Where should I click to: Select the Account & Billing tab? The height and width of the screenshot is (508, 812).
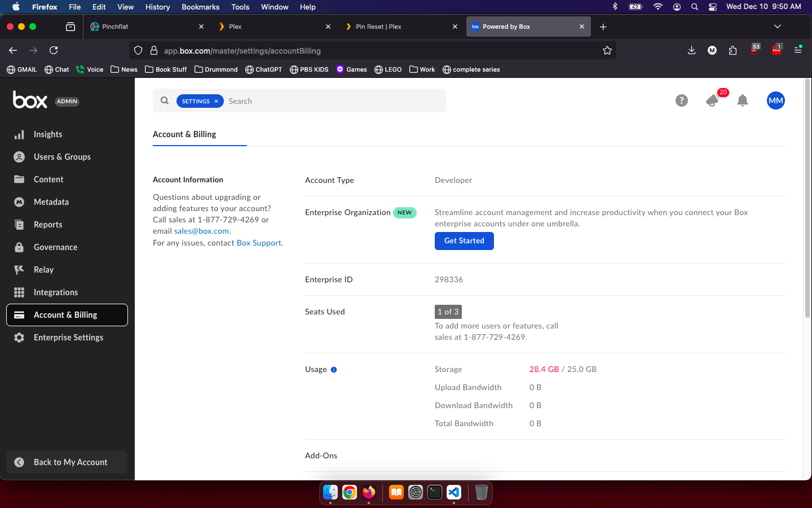point(184,134)
